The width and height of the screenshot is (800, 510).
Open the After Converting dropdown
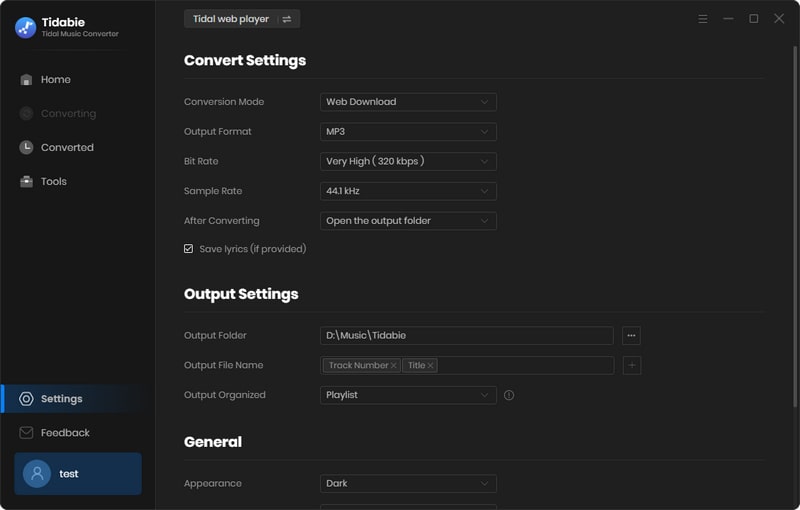(408, 221)
